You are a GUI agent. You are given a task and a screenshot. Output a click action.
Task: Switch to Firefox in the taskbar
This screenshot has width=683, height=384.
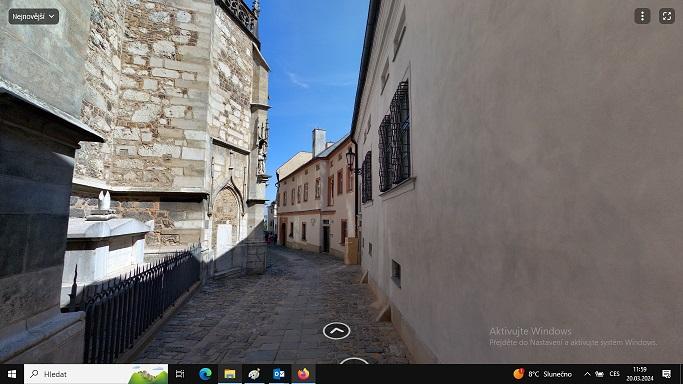tap(304, 374)
